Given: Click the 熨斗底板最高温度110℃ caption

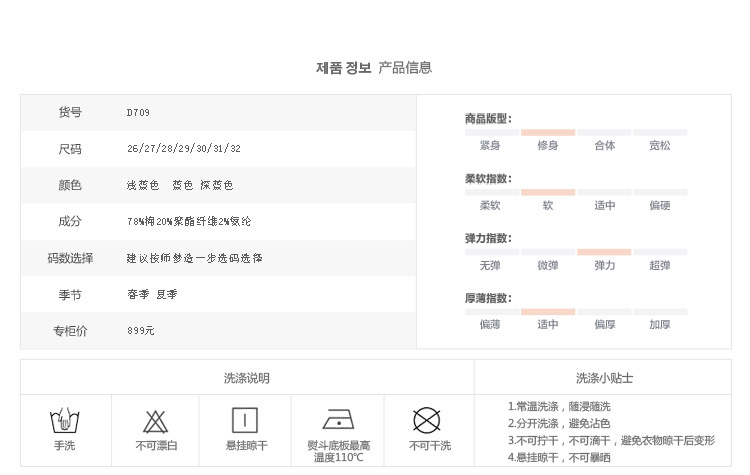Looking at the screenshot, I should tap(339, 452).
